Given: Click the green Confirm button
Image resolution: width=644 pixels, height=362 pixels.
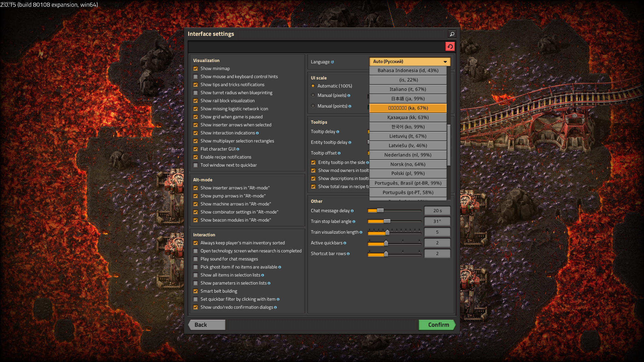Looking at the screenshot, I should click(x=437, y=325).
